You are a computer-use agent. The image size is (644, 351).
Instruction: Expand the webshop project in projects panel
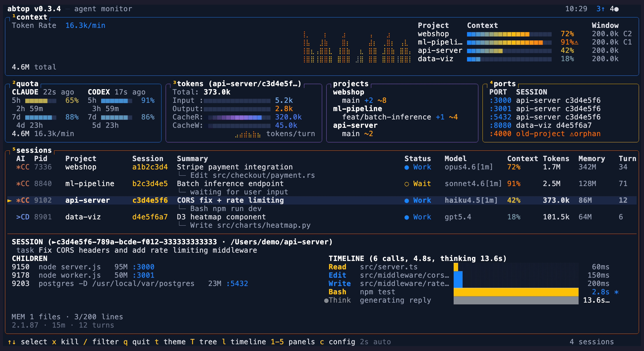[349, 92]
